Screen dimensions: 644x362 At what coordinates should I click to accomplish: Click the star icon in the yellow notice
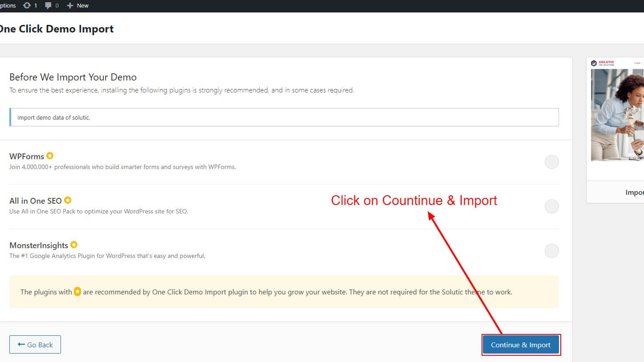click(77, 292)
